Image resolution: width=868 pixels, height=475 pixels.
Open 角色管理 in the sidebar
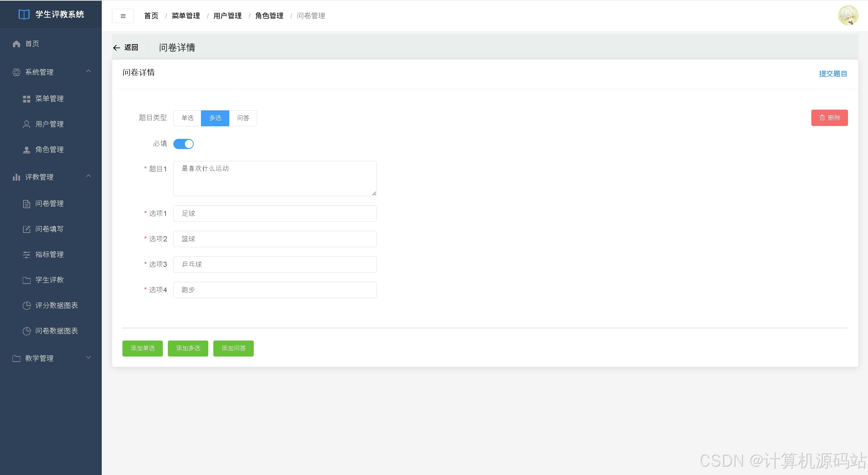pos(51,150)
